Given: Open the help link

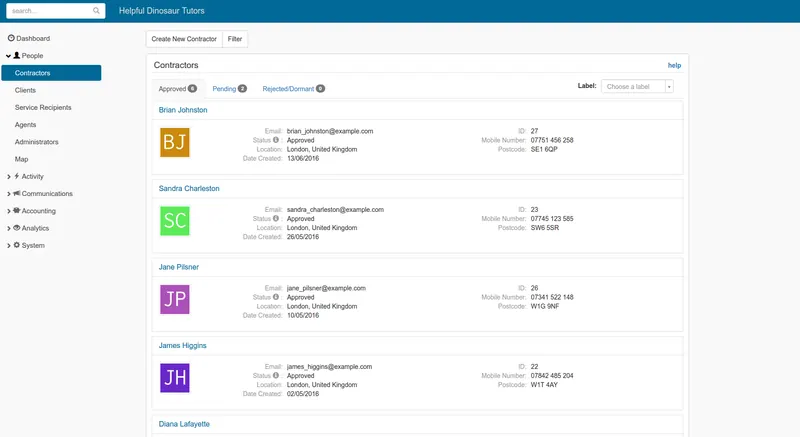Looking at the screenshot, I should (x=674, y=65).
